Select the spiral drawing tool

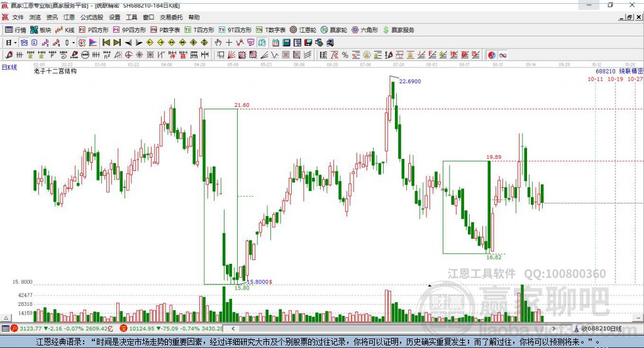coord(64,55)
